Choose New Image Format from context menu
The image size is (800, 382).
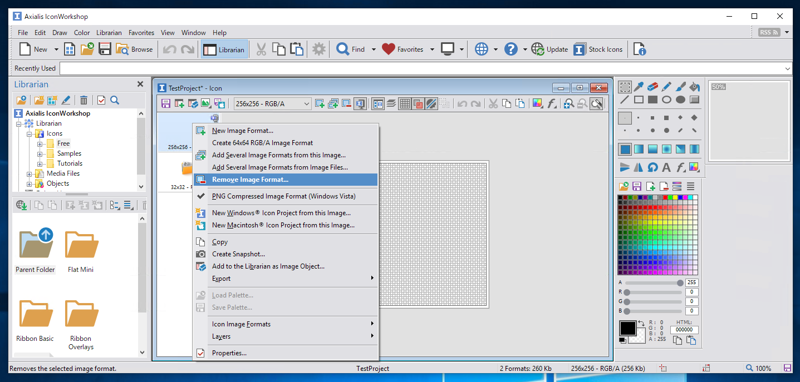[x=286, y=131]
